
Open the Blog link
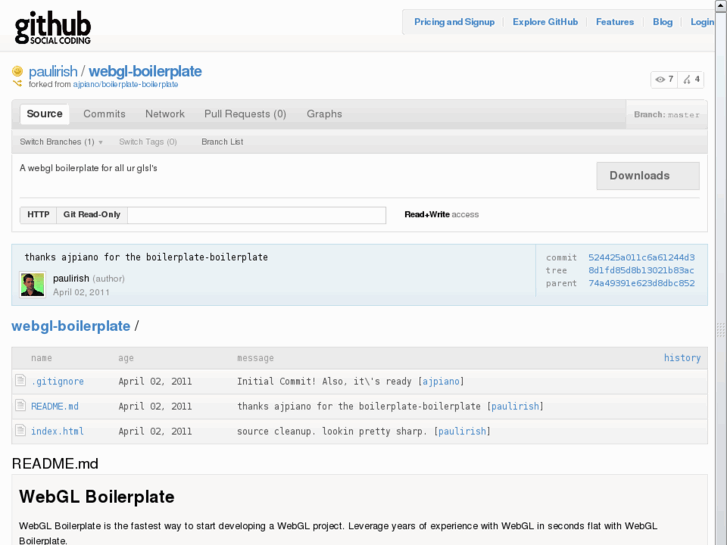coord(663,22)
